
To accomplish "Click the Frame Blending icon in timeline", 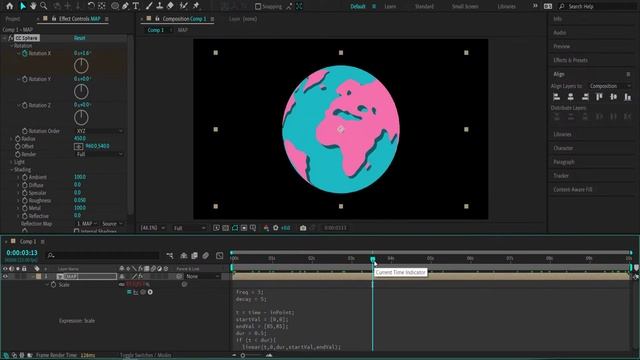I will [194, 256].
